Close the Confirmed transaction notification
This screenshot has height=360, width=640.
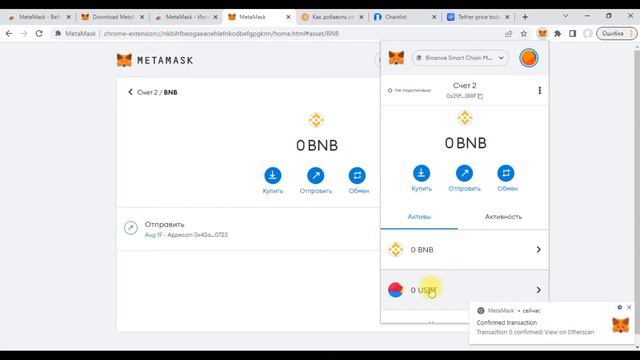click(629, 307)
